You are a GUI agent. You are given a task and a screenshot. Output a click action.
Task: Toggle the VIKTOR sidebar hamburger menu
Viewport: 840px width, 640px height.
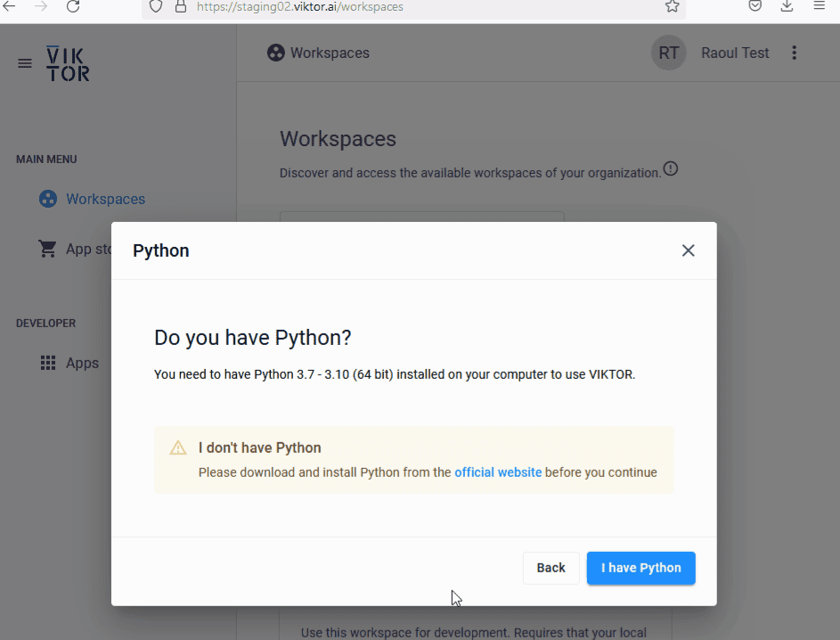[x=25, y=64]
